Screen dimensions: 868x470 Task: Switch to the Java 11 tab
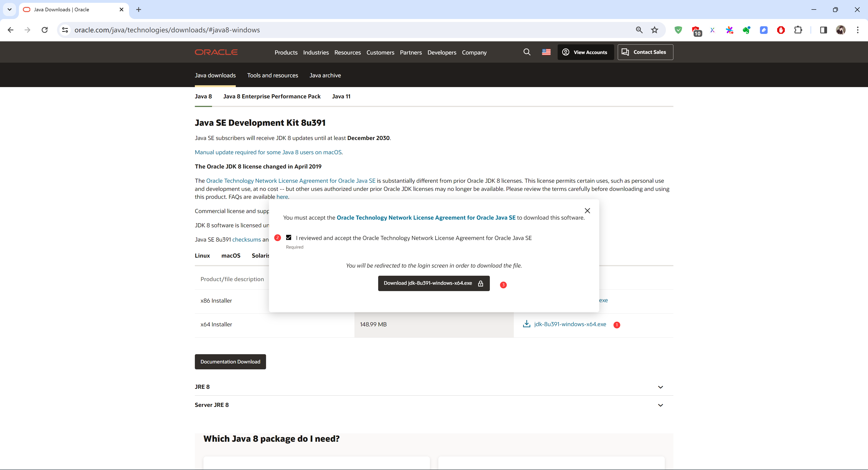341,96
